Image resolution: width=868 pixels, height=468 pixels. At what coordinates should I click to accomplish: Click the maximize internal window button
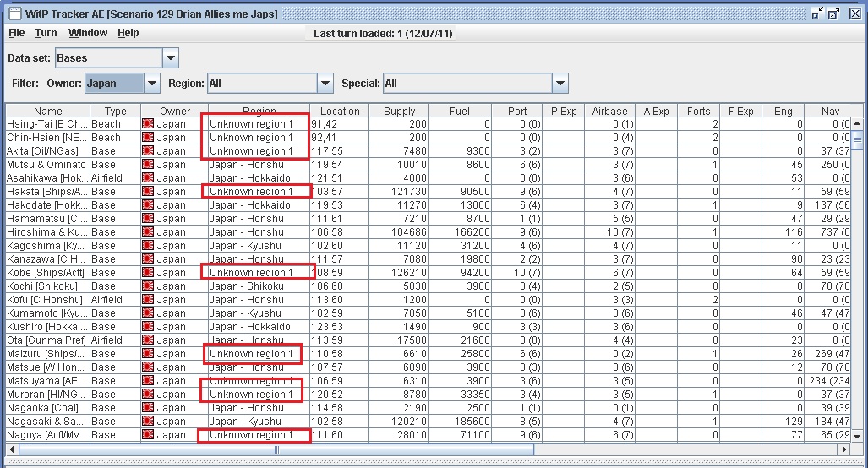point(833,14)
